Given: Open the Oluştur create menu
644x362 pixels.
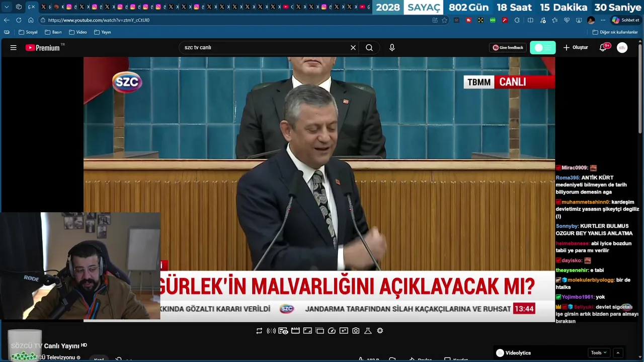Looking at the screenshot, I should click(576, 48).
